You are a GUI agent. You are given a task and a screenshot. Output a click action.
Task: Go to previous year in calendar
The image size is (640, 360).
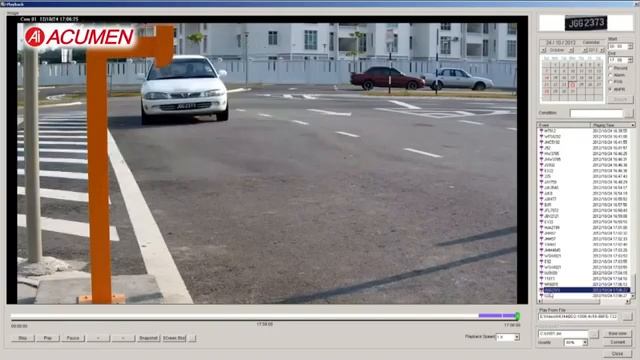(x=585, y=50)
